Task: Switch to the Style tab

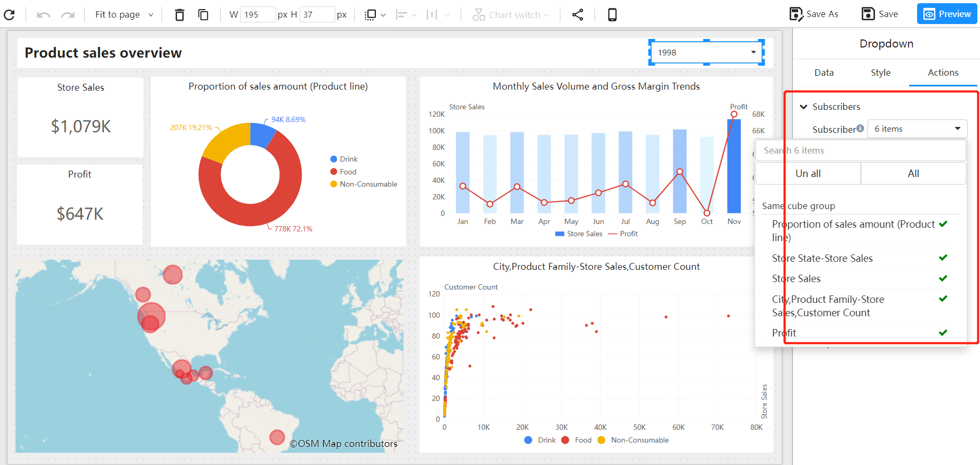Action: (880, 73)
